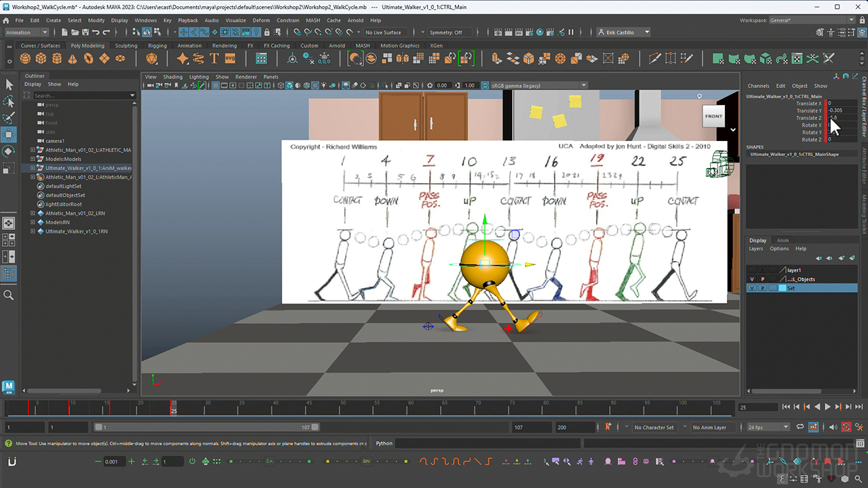
Task: Click the Polygon Type (T) icon on the shelf
Action: coord(214,59)
